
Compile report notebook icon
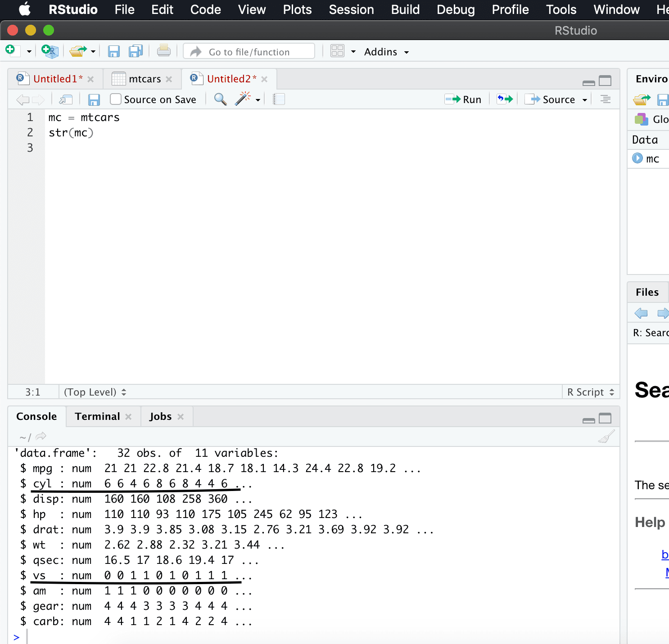[x=279, y=99]
